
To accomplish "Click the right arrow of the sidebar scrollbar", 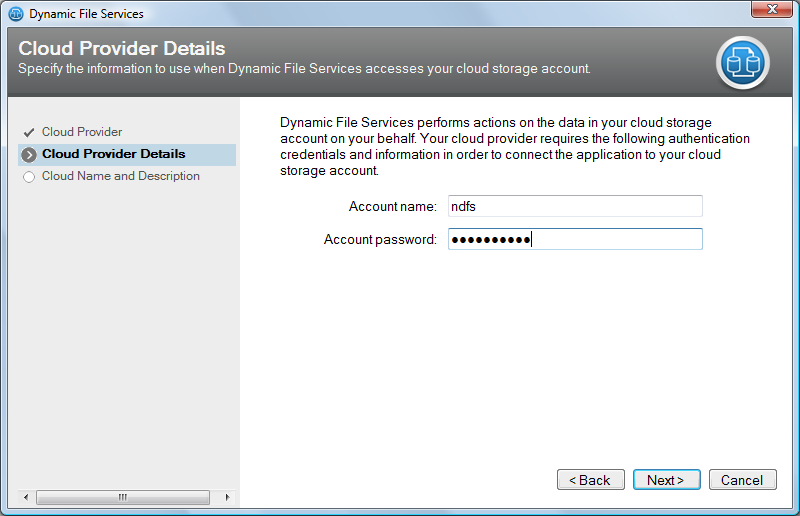I will point(227,497).
